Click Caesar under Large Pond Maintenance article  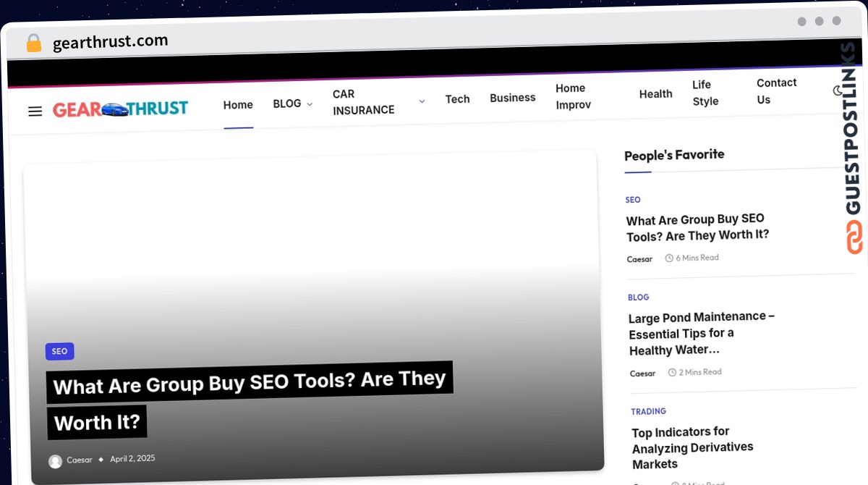(x=642, y=374)
